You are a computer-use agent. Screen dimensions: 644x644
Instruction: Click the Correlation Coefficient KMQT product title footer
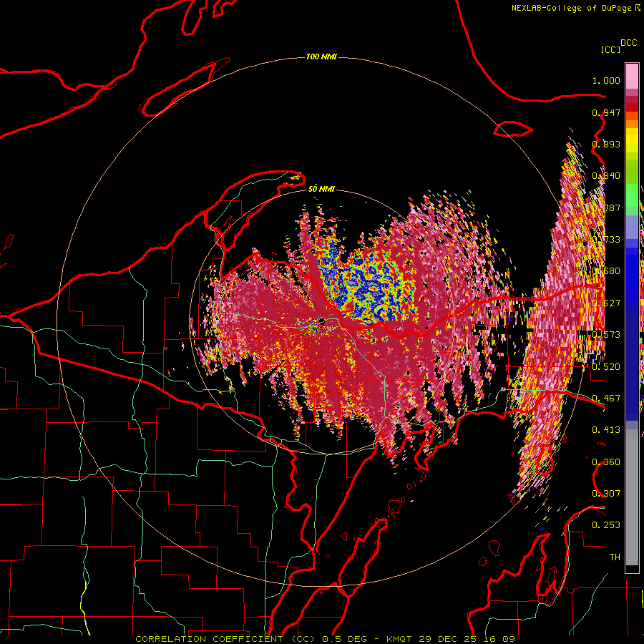click(x=325, y=639)
